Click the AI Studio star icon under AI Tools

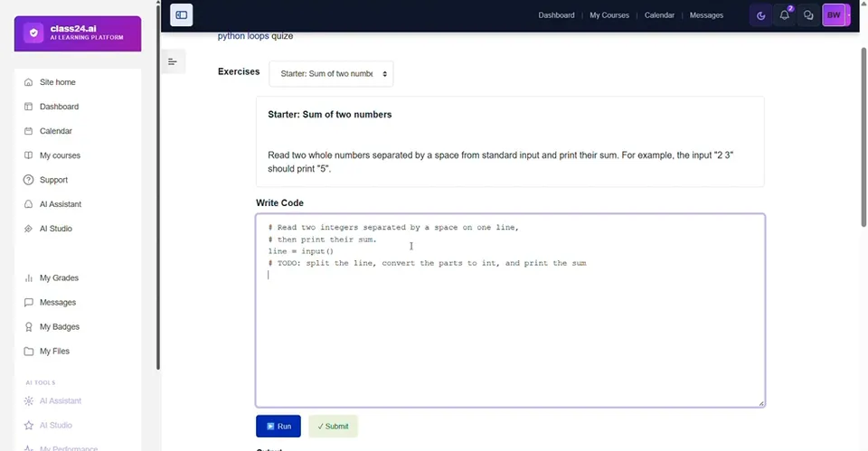pyautogui.click(x=28, y=425)
